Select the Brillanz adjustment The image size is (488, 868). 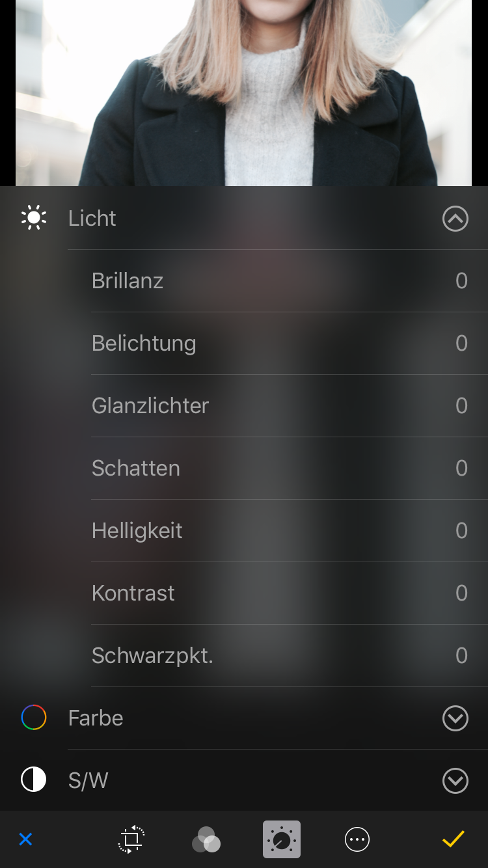(128, 280)
